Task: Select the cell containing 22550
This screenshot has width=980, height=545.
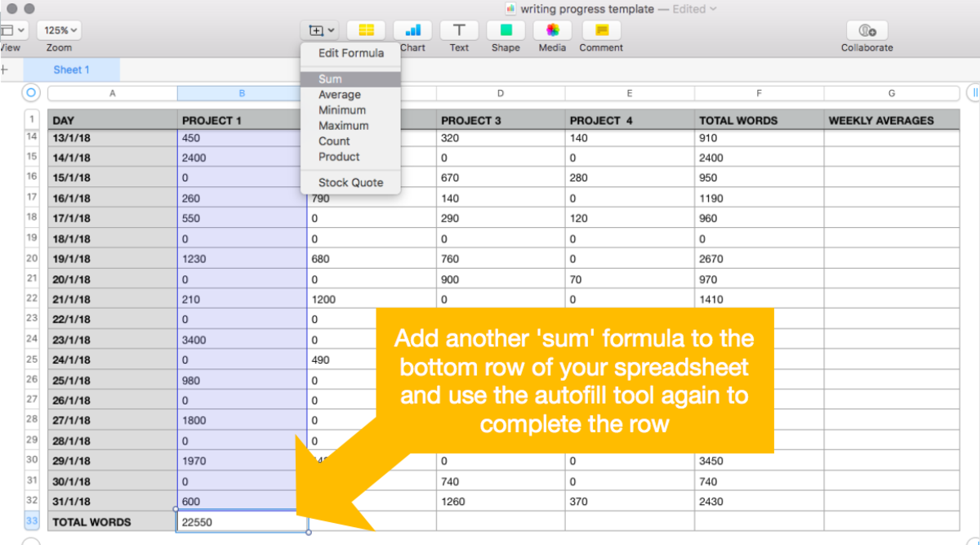Action: (x=242, y=521)
